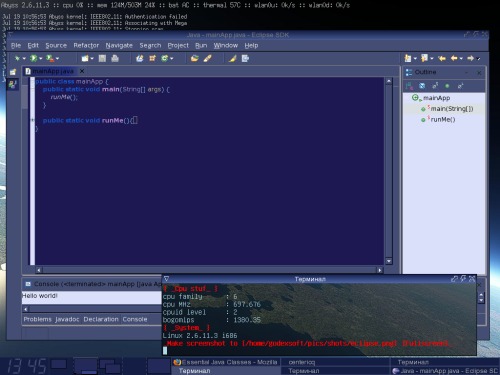This screenshot has height=375, width=500.
Task: Click the 'Essential Java Classes - Mozilla' taskbar entry
Action: [226, 362]
